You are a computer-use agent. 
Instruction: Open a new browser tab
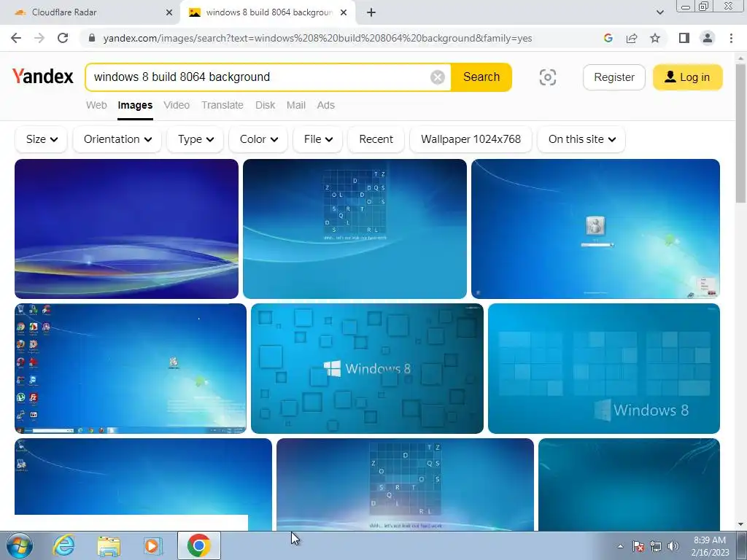[x=371, y=13]
